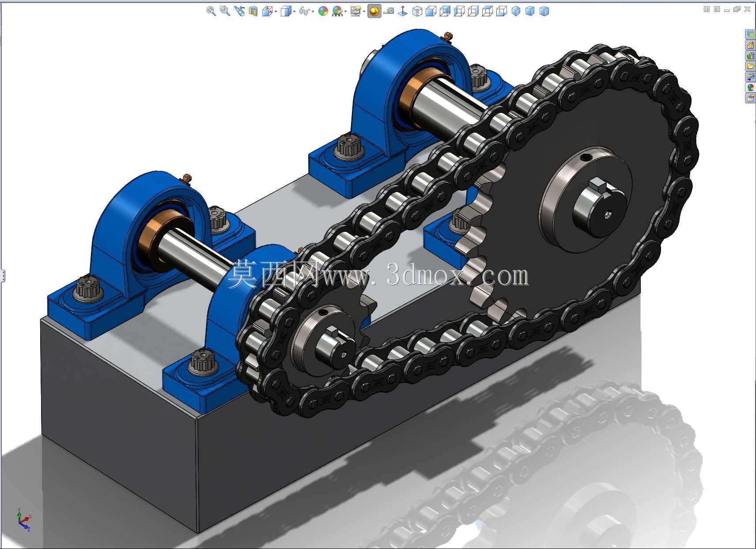Click the right-arrow split window button

(x=717, y=9)
